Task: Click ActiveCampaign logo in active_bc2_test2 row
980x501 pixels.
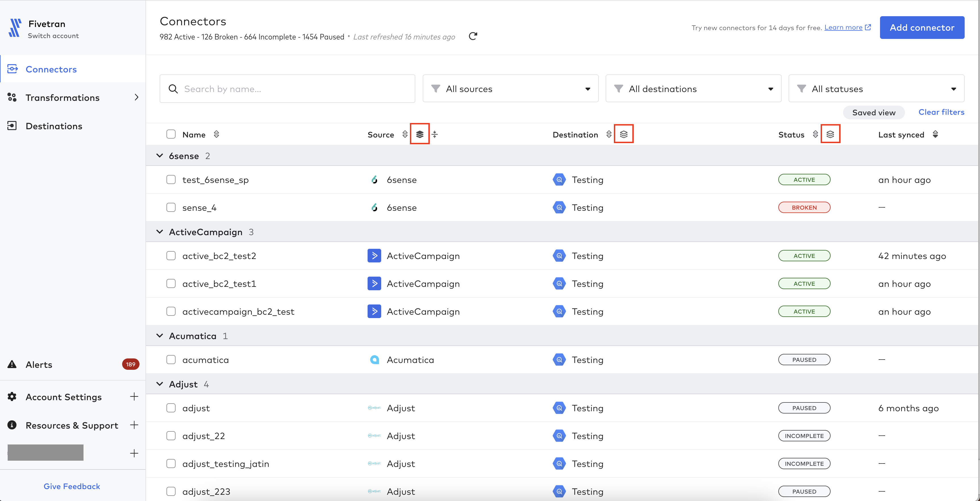Action: pos(374,256)
